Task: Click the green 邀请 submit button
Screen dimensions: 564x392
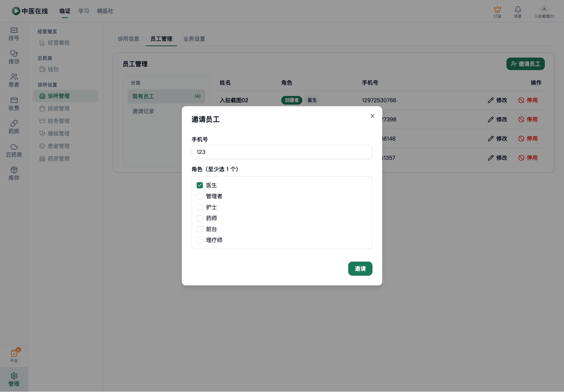Action: click(360, 269)
